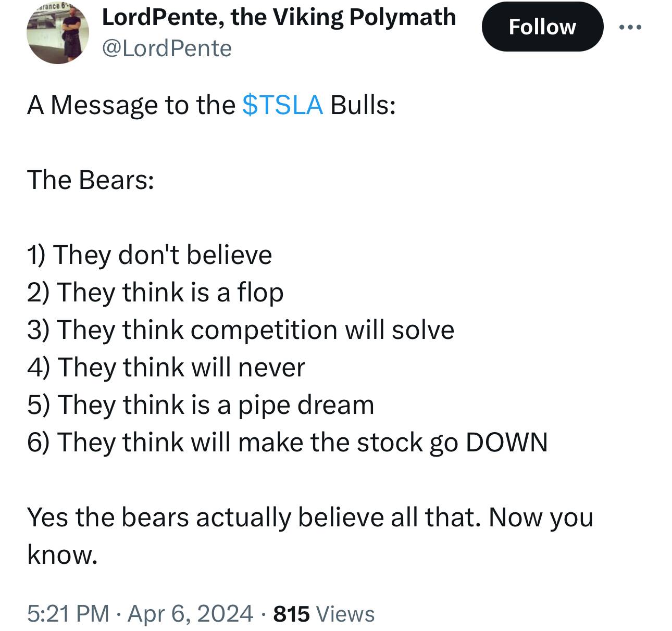Click the display name LordPente, the Viking Polymath
The image size is (672, 631).
279,17
